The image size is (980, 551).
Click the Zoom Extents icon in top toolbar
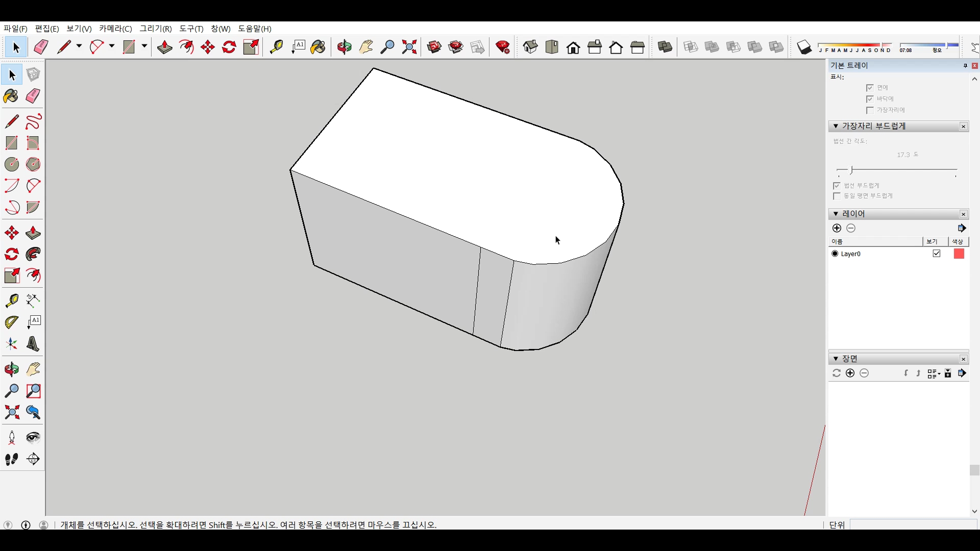click(409, 47)
